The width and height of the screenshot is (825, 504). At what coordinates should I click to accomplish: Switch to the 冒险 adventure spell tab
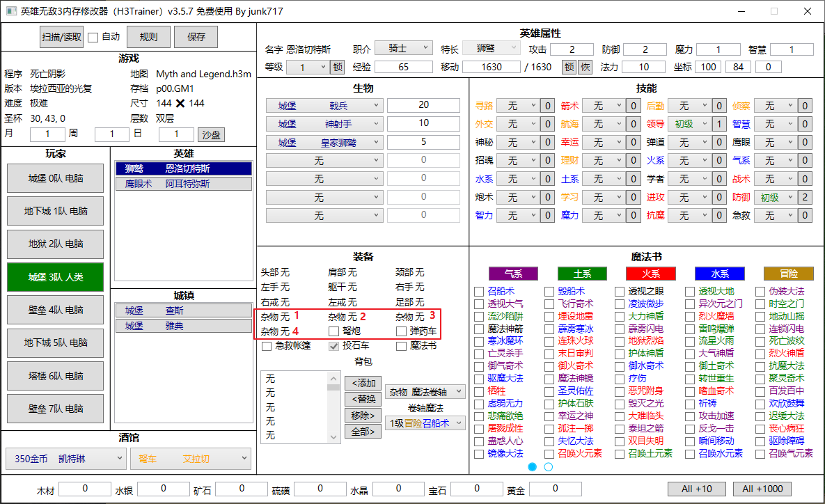click(x=788, y=274)
